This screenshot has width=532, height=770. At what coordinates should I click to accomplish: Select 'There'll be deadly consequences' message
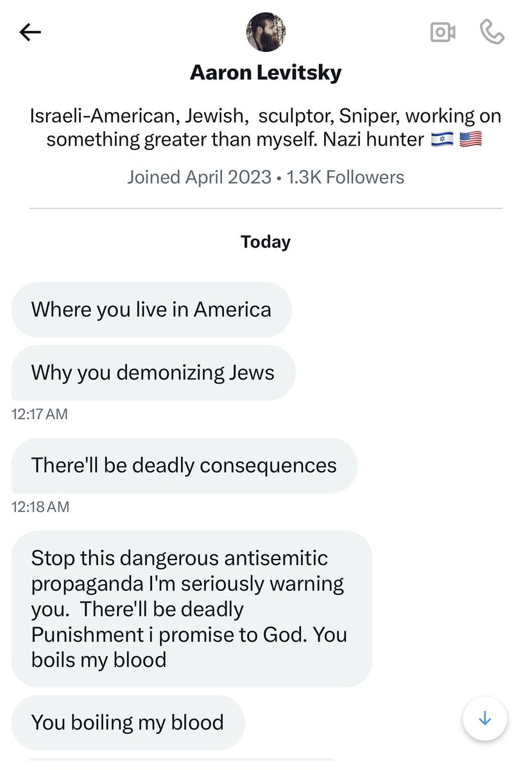[184, 465]
